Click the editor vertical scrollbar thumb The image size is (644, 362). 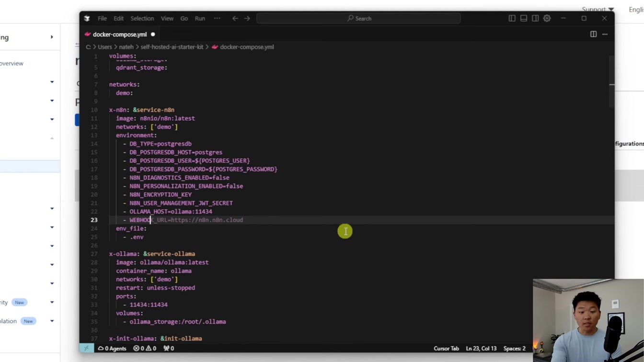click(611, 81)
